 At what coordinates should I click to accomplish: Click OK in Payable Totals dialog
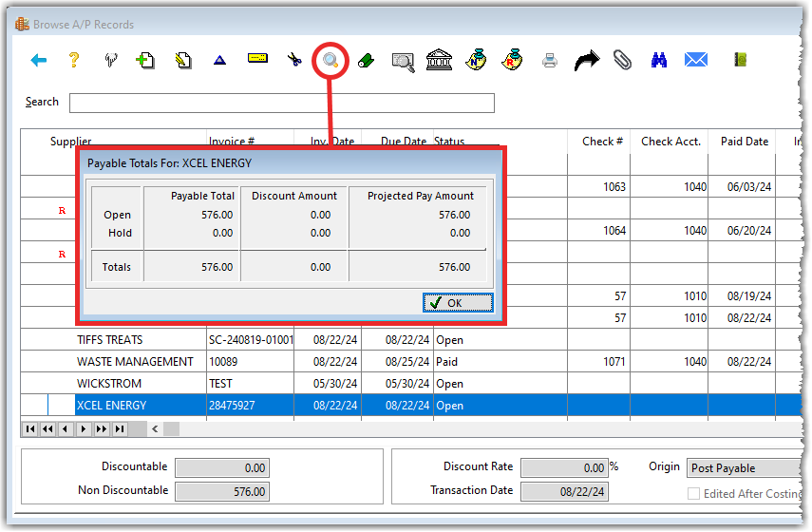click(x=458, y=303)
